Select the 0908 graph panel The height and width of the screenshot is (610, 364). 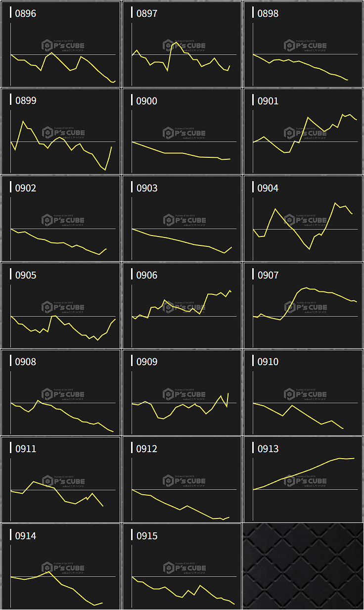[x=61, y=393]
